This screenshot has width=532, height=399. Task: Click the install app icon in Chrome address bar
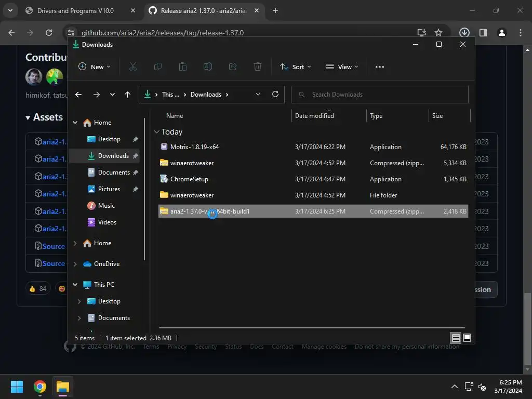coord(421,33)
